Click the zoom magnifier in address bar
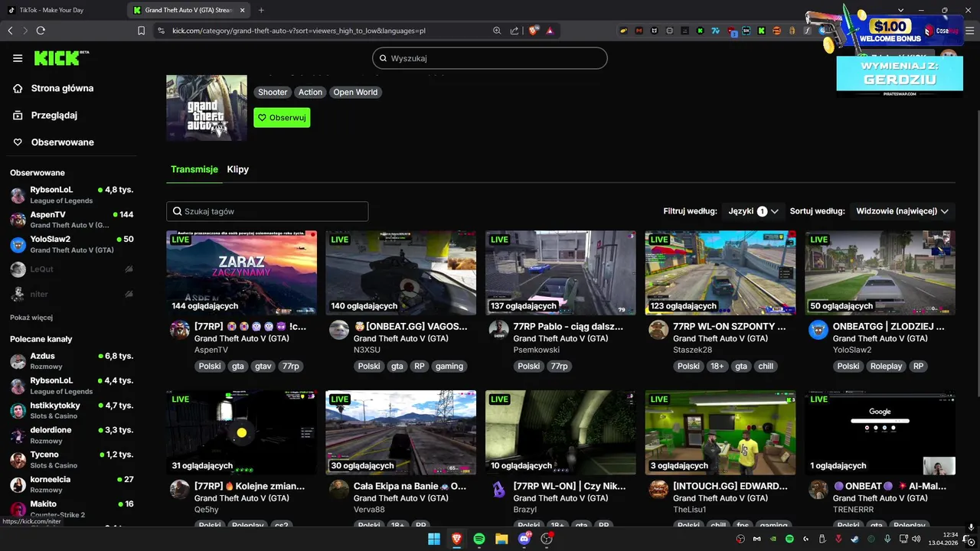Viewport: 980px width, 551px height. (497, 31)
